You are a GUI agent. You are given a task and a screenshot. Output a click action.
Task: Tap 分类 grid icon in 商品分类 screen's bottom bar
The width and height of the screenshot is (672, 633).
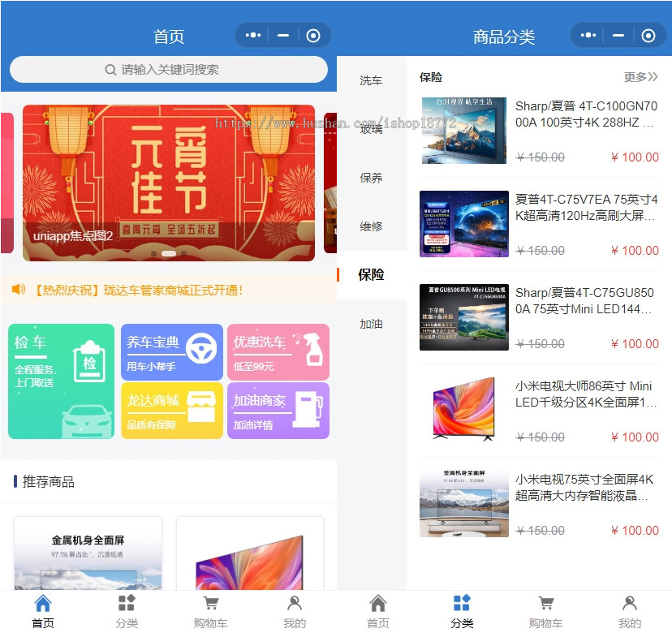coord(462,603)
